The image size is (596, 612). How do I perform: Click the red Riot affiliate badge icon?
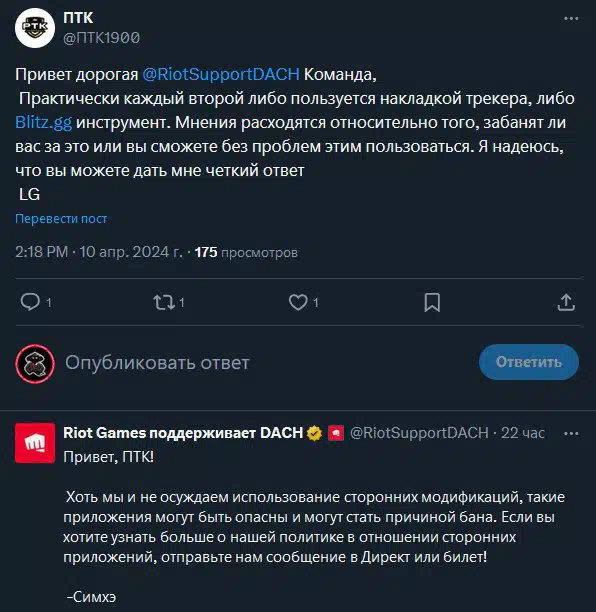[336, 433]
